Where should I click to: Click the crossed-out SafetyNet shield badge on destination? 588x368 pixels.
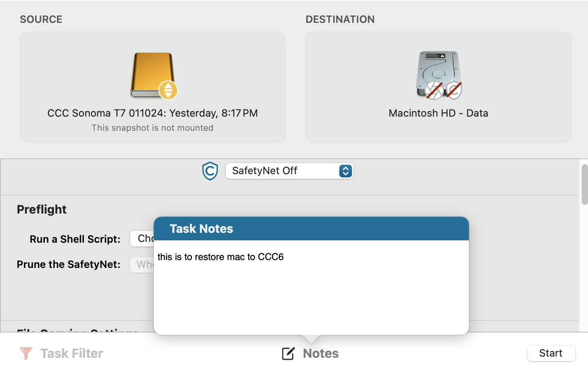click(x=454, y=90)
